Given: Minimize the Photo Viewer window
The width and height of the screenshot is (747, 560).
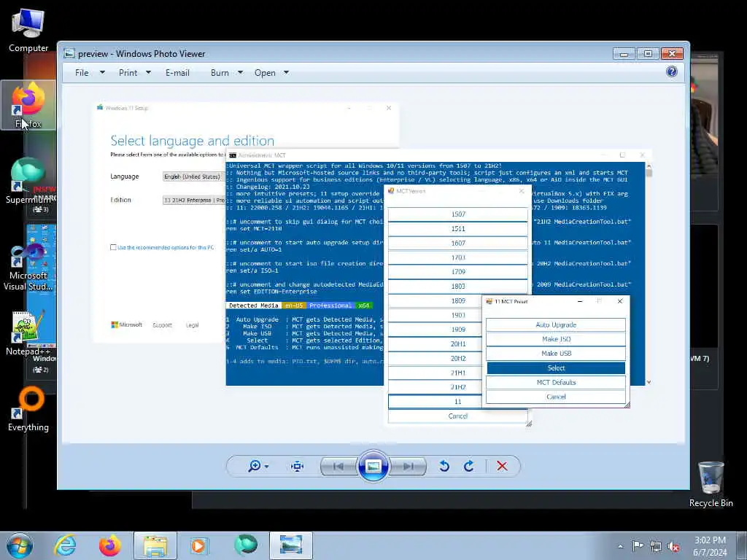Looking at the screenshot, I should coord(624,54).
